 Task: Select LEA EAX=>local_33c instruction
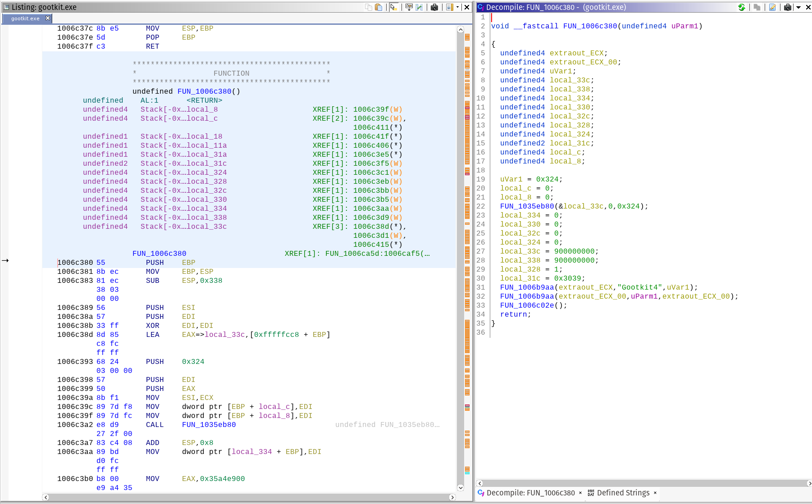point(238,335)
